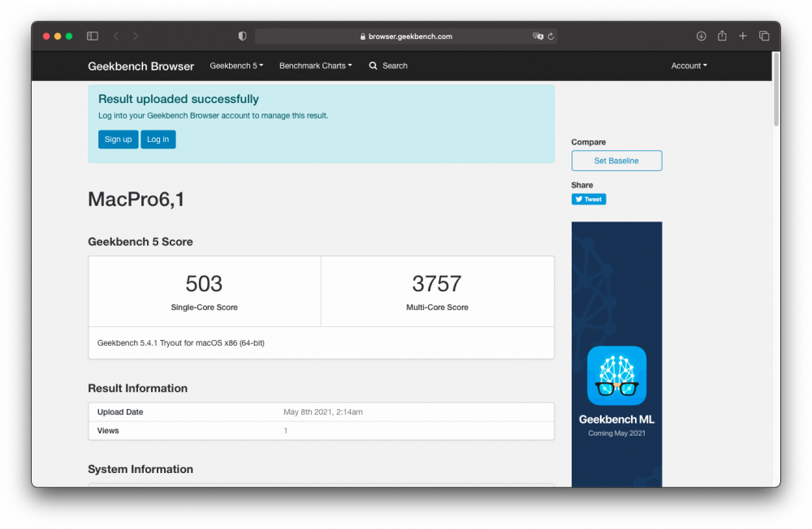Click the multi-core score 3757
The height and width of the screenshot is (529, 812).
437,284
